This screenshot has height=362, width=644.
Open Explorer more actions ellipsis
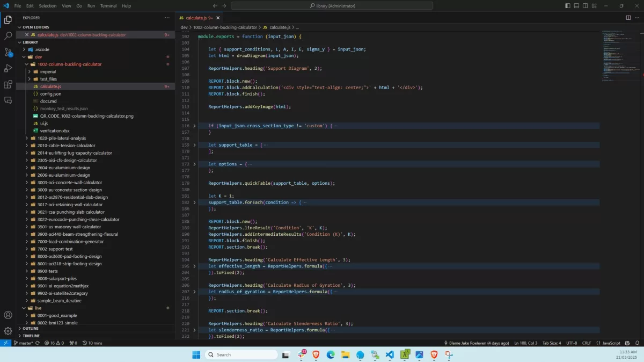167,18
